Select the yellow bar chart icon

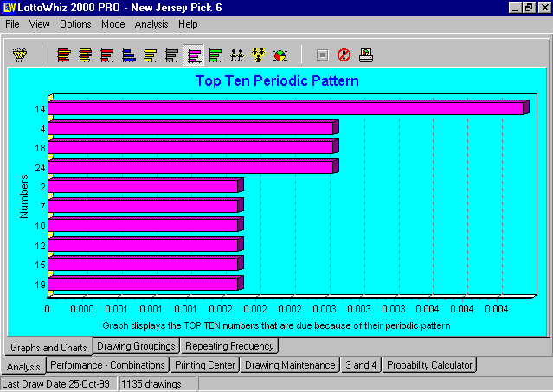(151, 55)
